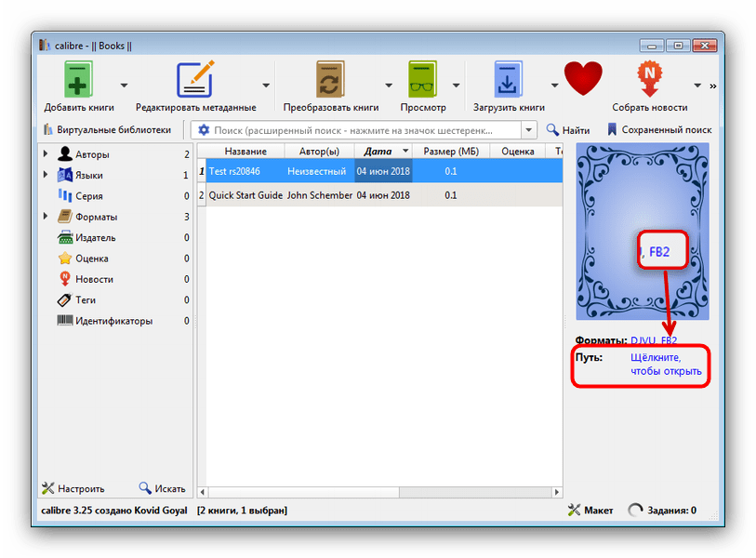Open the Макет layout button
The width and height of the screenshot is (756, 558).
click(x=590, y=511)
